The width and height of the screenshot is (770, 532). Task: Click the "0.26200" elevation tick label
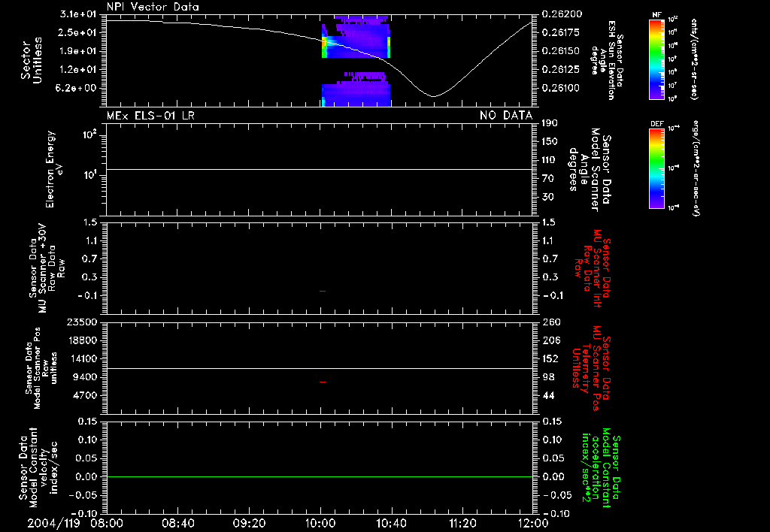(x=562, y=14)
